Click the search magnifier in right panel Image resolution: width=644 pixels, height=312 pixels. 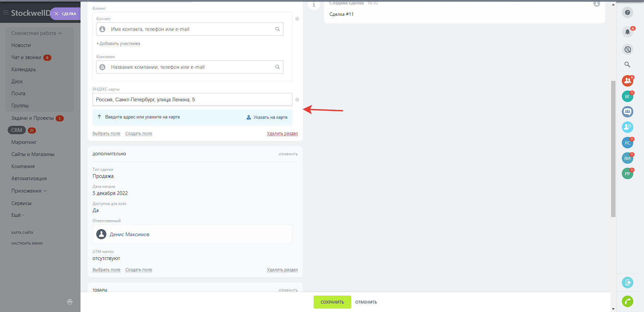pyautogui.click(x=627, y=65)
